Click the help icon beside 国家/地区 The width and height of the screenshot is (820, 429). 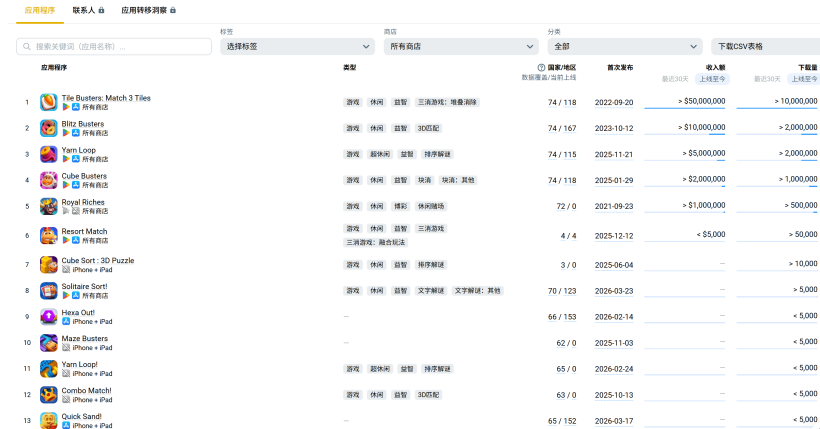(x=541, y=68)
